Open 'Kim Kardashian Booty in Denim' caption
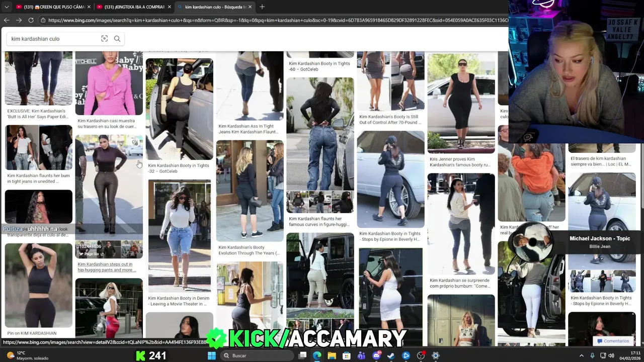 tap(179, 301)
